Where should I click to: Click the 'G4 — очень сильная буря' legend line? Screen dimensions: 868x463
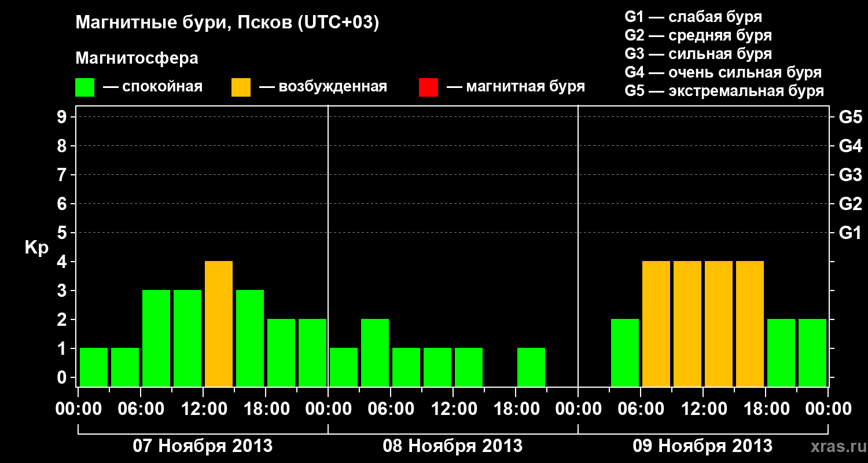pyautogui.click(x=723, y=72)
